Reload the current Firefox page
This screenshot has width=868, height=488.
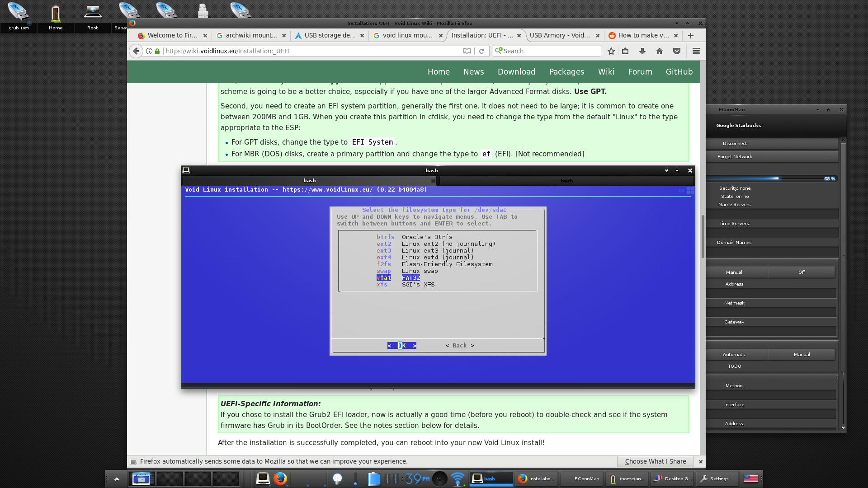tap(481, 51)
